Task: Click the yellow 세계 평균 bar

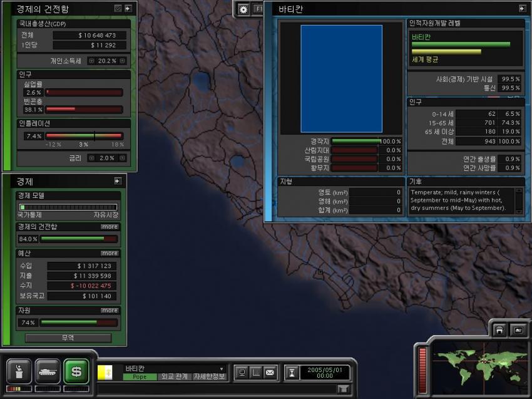Action: coord(446,51)
